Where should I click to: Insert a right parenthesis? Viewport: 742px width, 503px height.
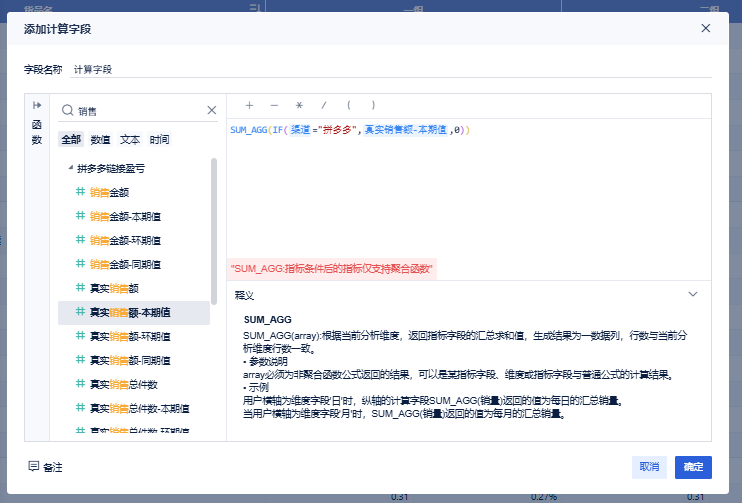[x=373, y=105]
